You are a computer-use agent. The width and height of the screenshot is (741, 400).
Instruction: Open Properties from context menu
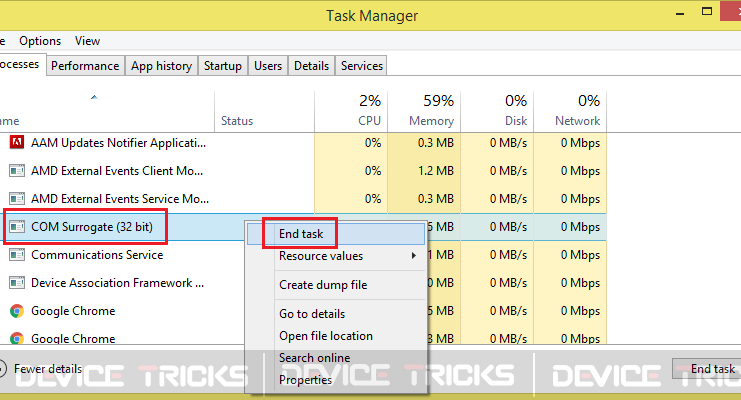click(336, 380)
